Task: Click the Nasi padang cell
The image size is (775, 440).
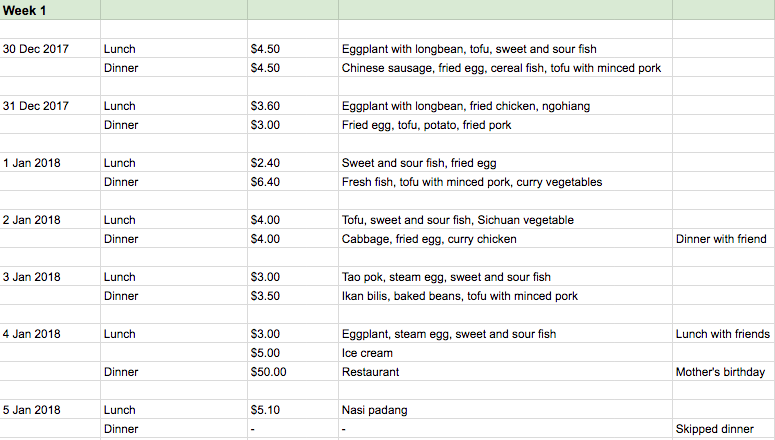Action: (x=375, y=410)
